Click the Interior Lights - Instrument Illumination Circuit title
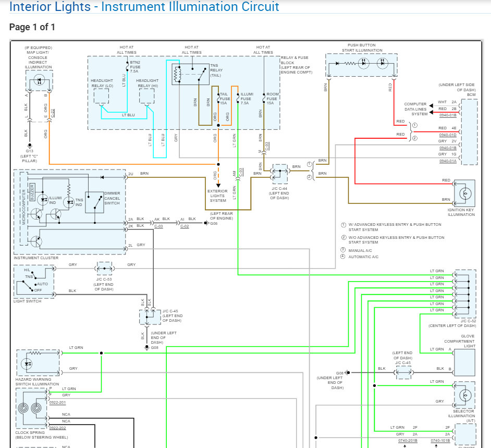The width and height of the screenshot is (491, 448). [x=144, y=7]
